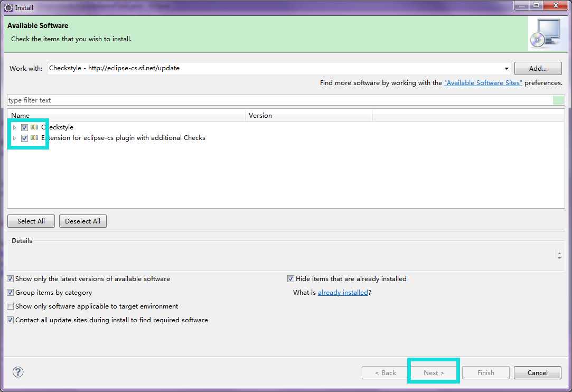Close the Install dialog window

556,5
